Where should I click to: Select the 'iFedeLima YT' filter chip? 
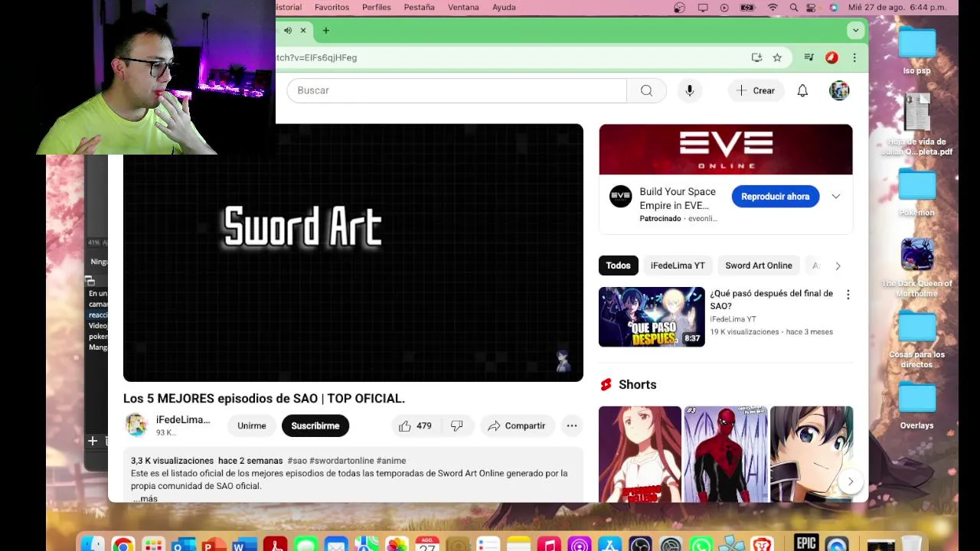[678, 266]
